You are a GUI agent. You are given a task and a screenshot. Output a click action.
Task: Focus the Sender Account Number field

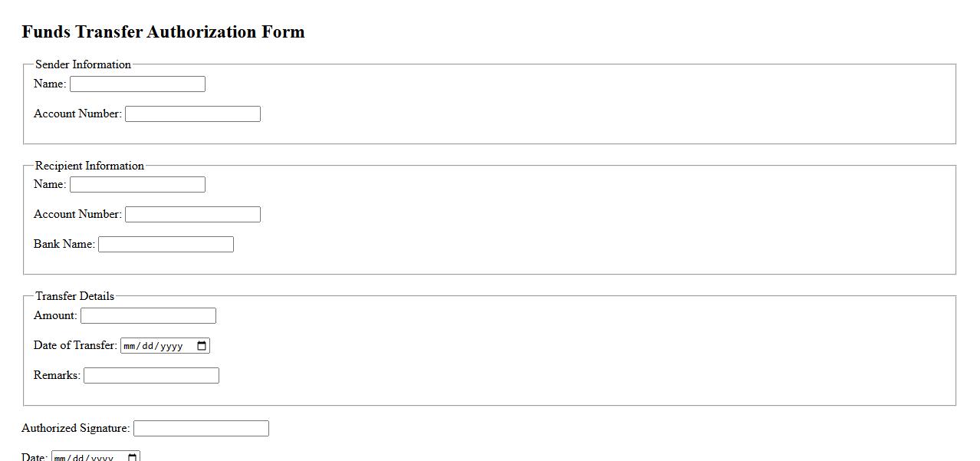click(192, 114)
